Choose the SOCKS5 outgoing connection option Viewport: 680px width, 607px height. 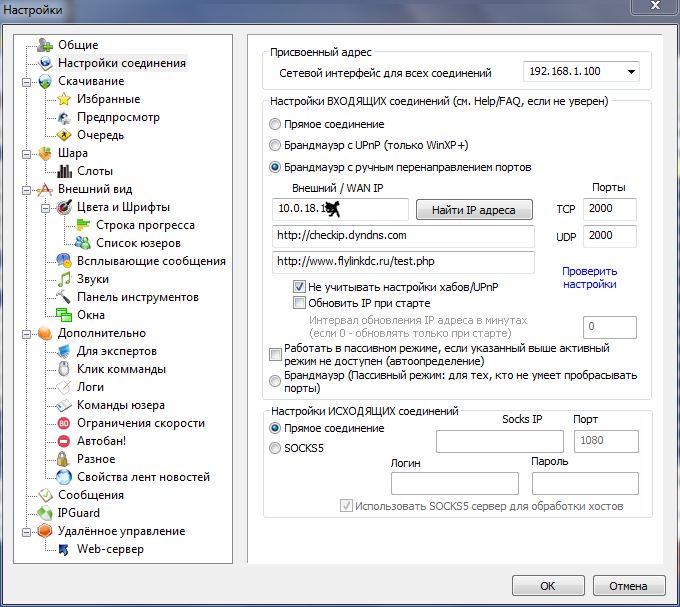pyautogui.click(x=275, y=449)
